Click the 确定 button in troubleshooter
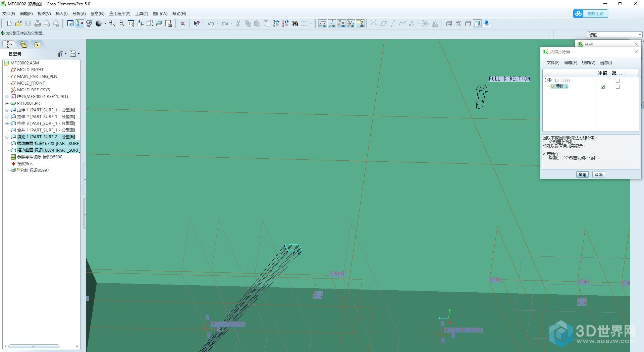This screenshot has width=644, height=352. click(583, 174)
